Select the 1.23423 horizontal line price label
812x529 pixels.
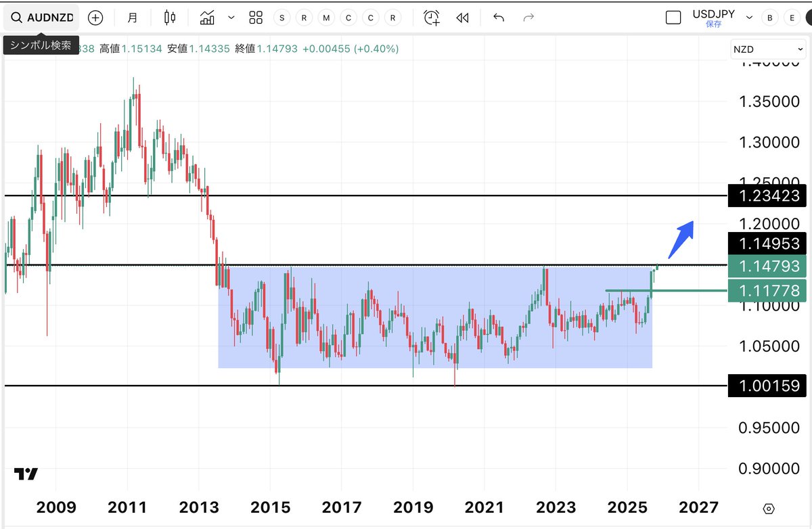click(767, 196)
